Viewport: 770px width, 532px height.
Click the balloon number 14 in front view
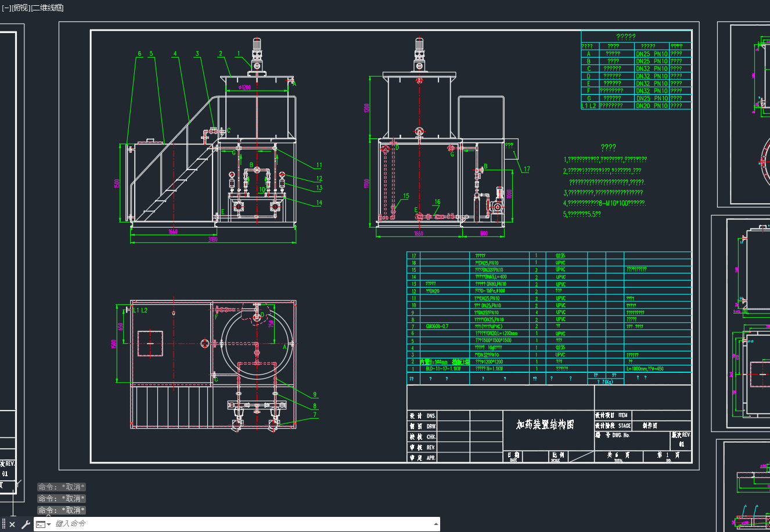click(319, 203)
